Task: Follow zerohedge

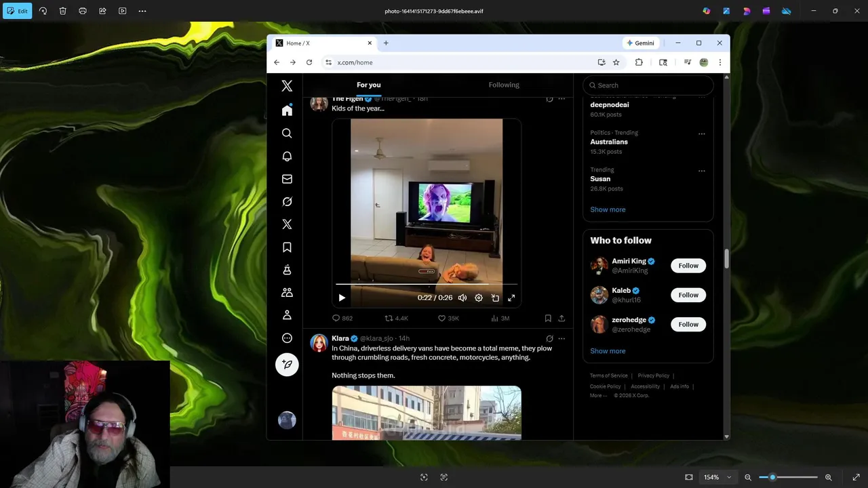Action: [688, 325]
